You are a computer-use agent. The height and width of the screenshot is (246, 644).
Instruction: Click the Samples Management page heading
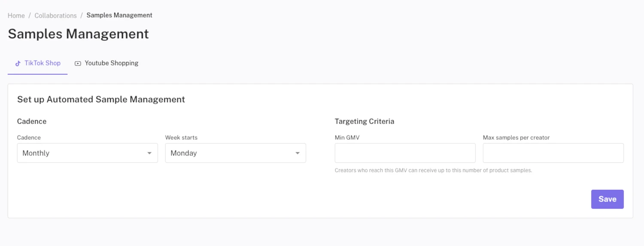tap(78, 34)
